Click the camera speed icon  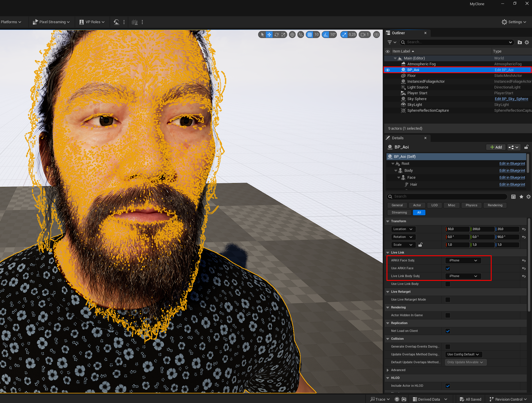pyautogui.click(x=363, y=35)
